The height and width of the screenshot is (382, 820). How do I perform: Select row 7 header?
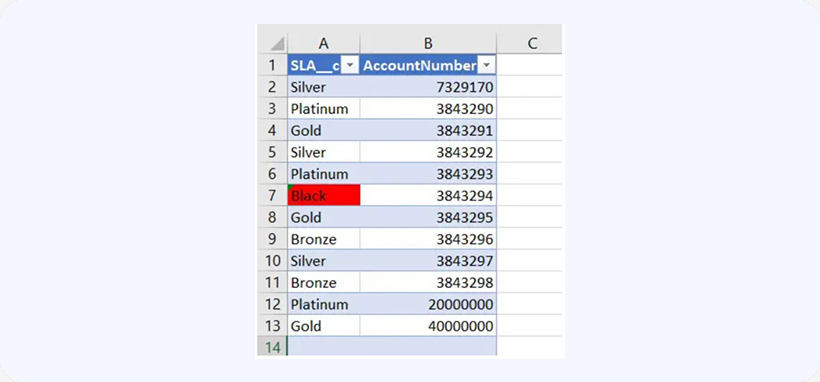(x=272, y=195)
